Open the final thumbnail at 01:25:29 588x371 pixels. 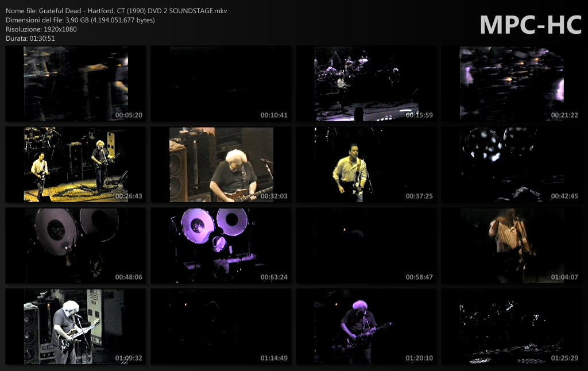[511, 327]
